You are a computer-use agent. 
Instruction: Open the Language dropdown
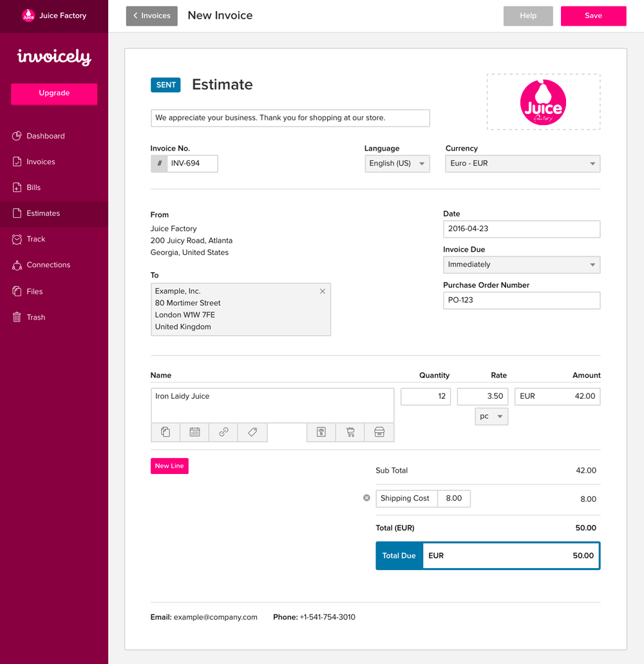click(397, 164)
